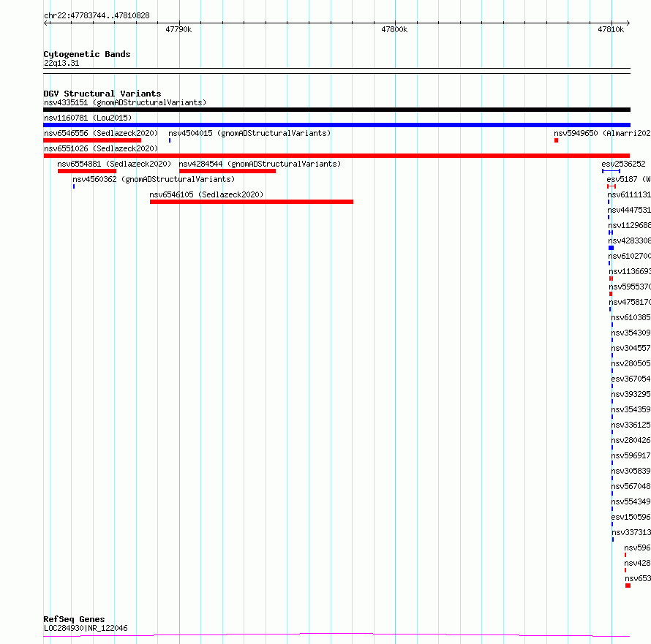Screen dimensions: 651x644
Task: Click the long red nsv6551026 bar
Action: tap(336, 156)
